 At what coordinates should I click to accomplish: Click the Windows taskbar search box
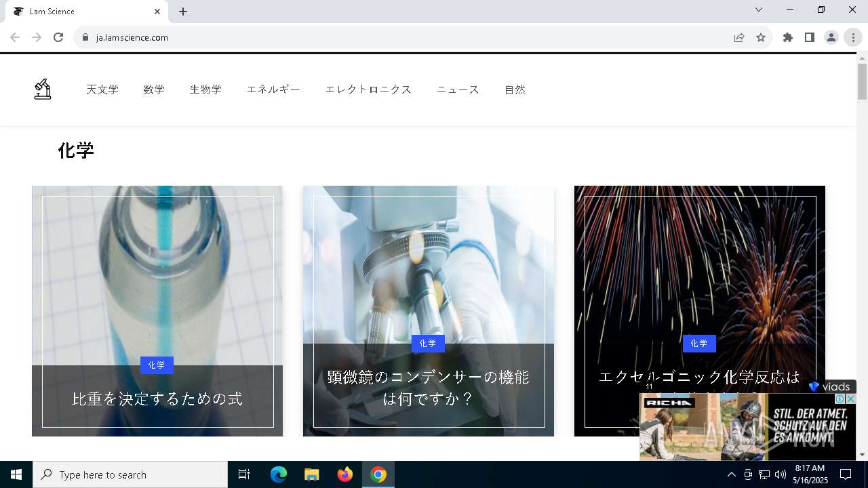130,474
